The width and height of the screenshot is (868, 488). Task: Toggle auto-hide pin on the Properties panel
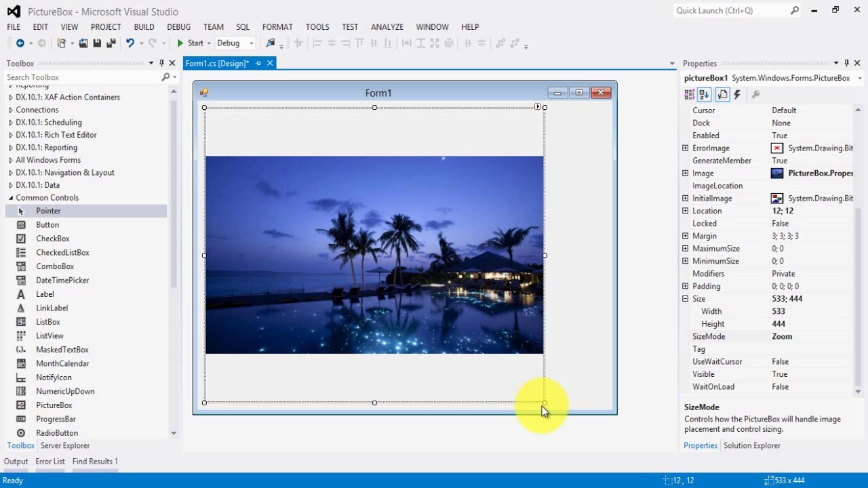(846, 63)
